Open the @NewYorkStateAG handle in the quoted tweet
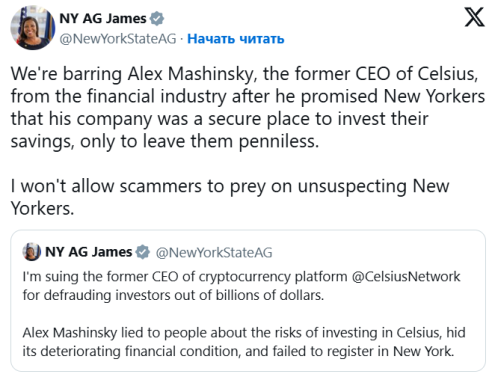The height and width of the screenshot is (380, 495). (x=214, y=252)
